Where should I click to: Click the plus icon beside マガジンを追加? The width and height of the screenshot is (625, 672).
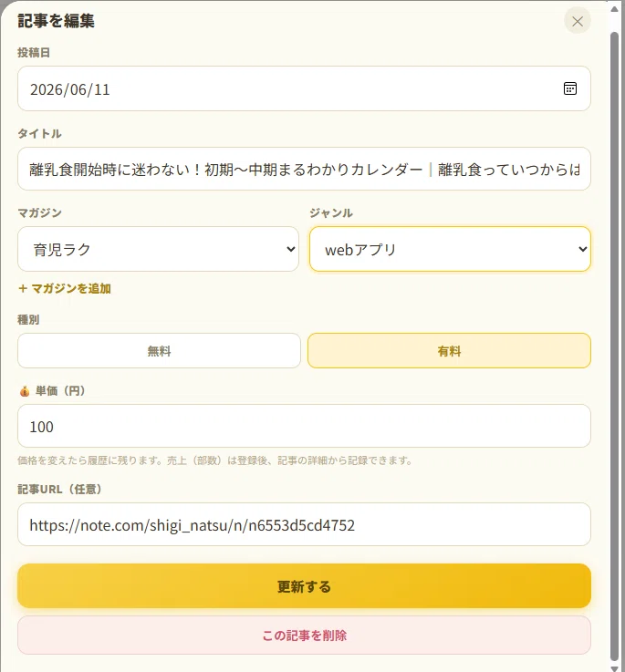(x=23, y=288)
